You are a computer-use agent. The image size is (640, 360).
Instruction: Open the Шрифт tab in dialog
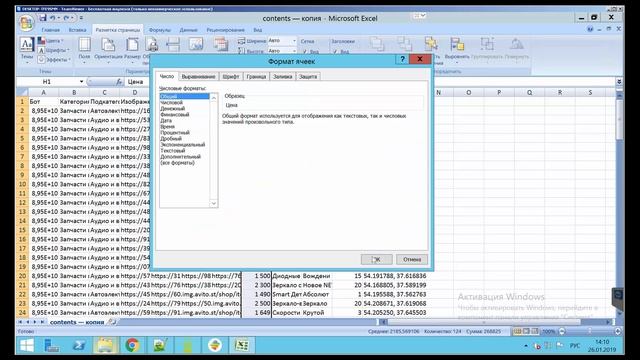(x=231, y=77)
